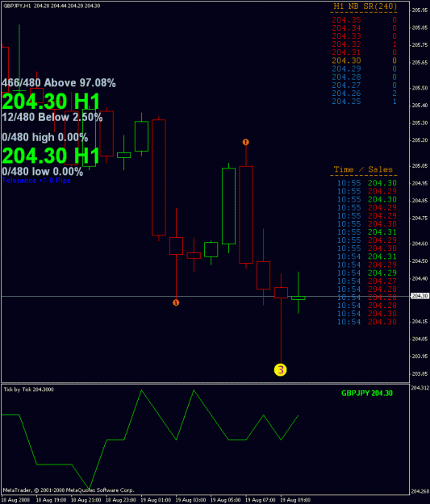Select the 204.28 row in the SR table

[364, 77]
